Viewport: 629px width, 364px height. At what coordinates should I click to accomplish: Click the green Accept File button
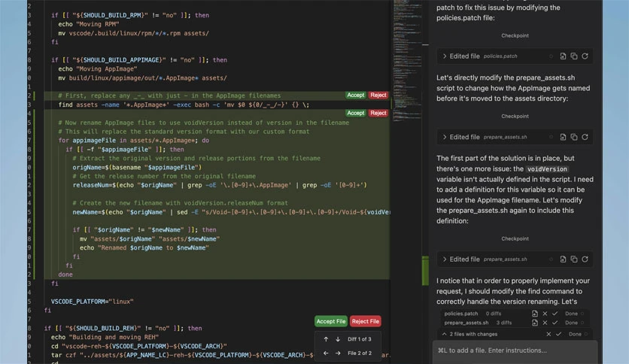pyautogui.click(x=330, y=321)
